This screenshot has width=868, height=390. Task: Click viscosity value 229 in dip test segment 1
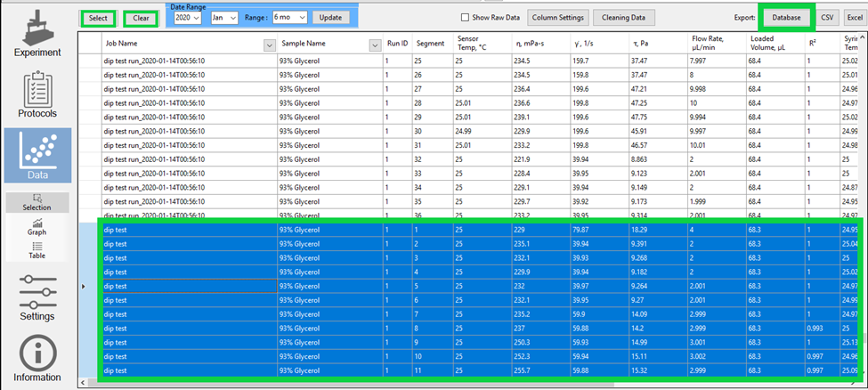point(541,230)
